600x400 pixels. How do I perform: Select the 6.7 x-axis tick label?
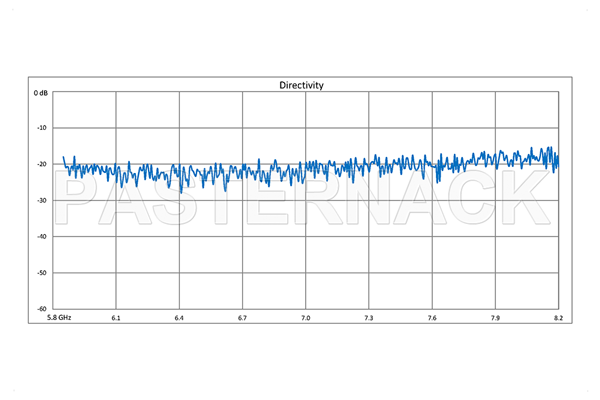(242, 318)
